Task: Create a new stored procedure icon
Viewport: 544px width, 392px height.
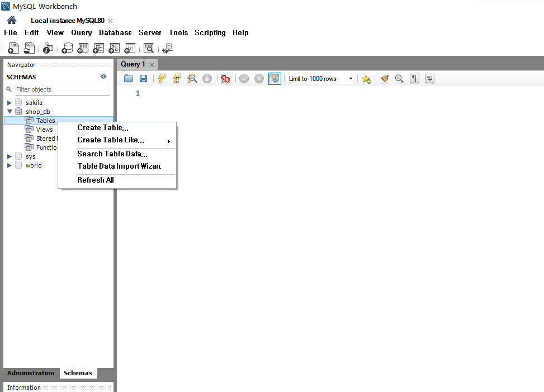Action: [x=114, y=48]
